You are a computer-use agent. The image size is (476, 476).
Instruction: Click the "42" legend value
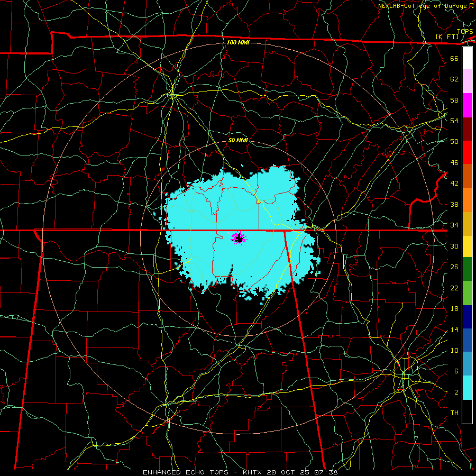tap(454, 184)
